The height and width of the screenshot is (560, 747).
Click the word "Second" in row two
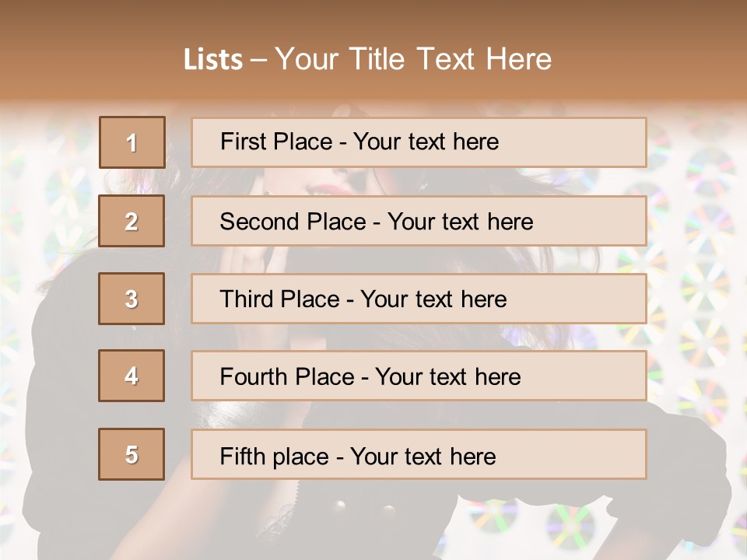(260, 222)
